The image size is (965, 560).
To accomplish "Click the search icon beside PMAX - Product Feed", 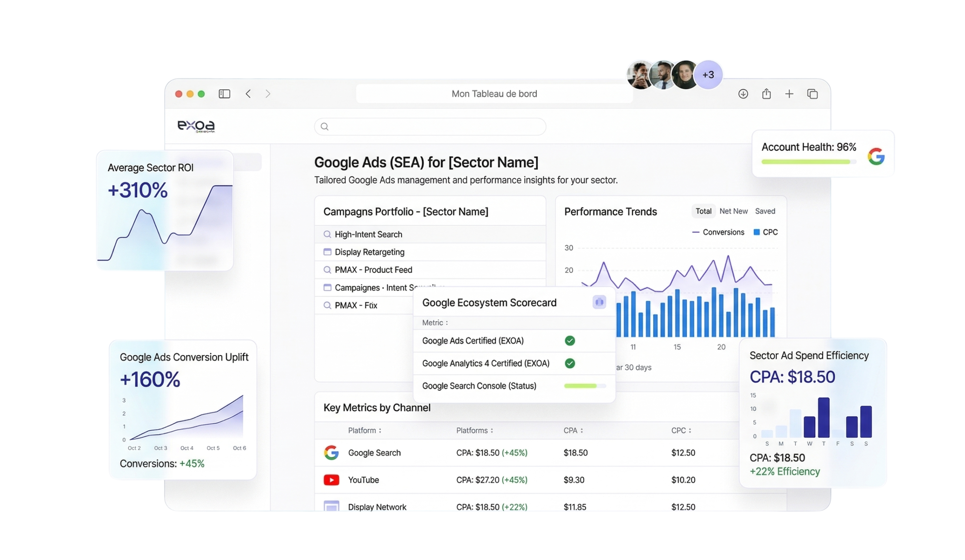I will coord(327,269).
